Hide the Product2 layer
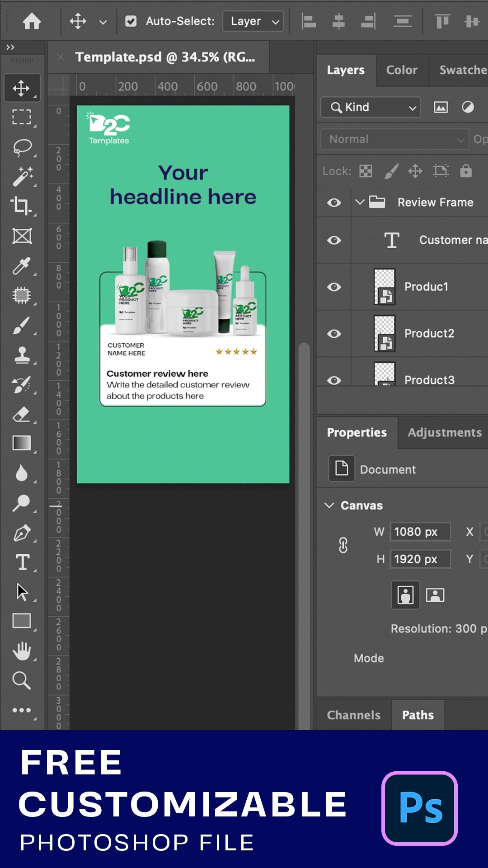 [x=334, y=334]
